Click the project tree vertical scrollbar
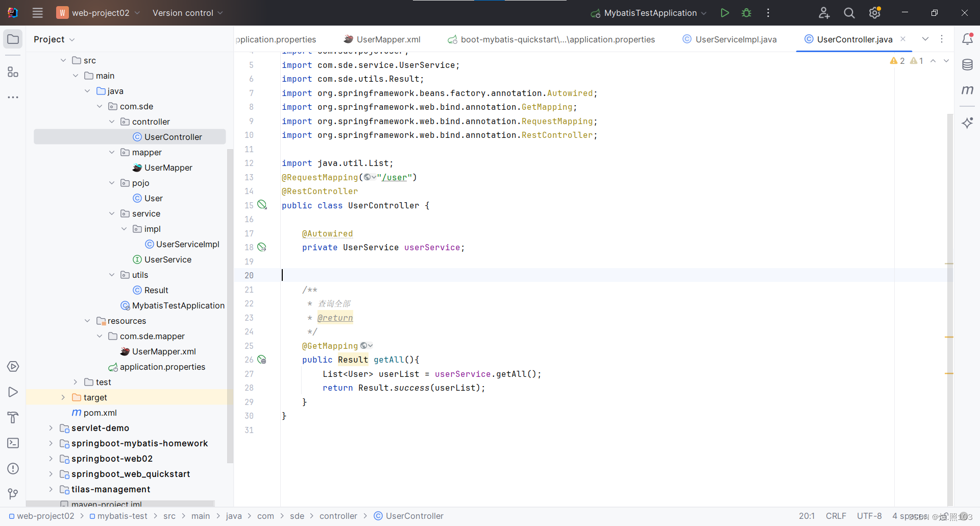 (230, 306)
